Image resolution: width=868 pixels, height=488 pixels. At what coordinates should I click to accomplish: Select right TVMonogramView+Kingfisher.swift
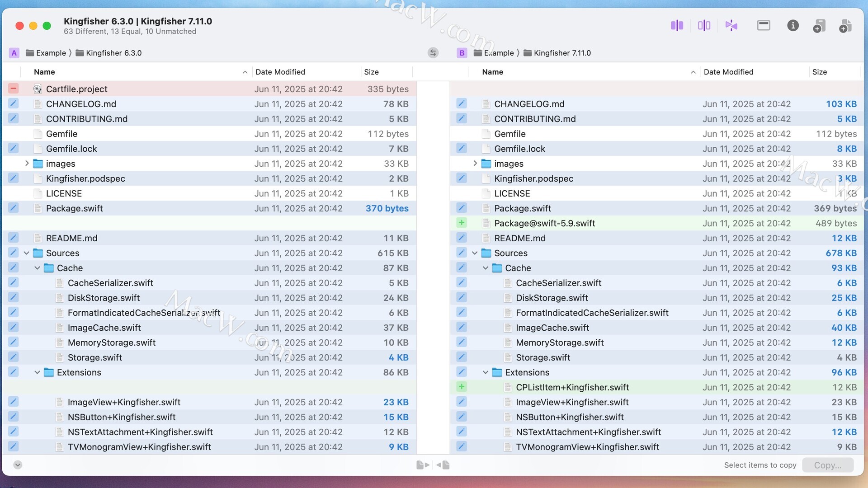click(x=657, y=447)
